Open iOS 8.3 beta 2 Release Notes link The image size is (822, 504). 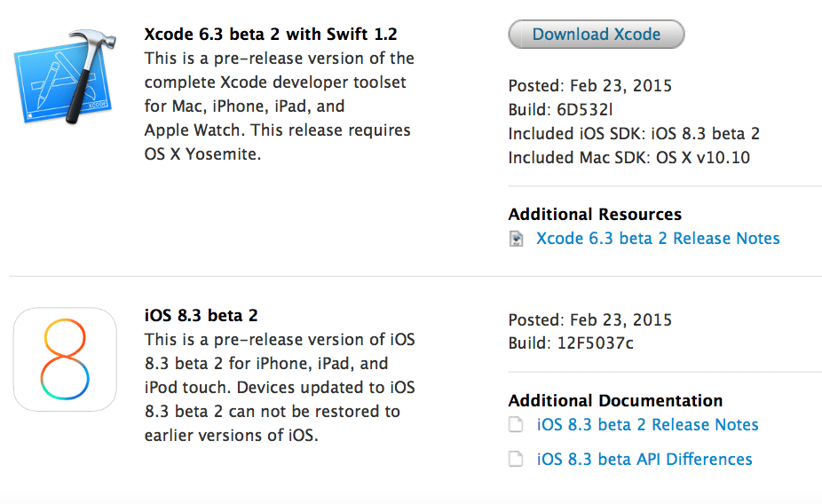click(x=647, y=425)
